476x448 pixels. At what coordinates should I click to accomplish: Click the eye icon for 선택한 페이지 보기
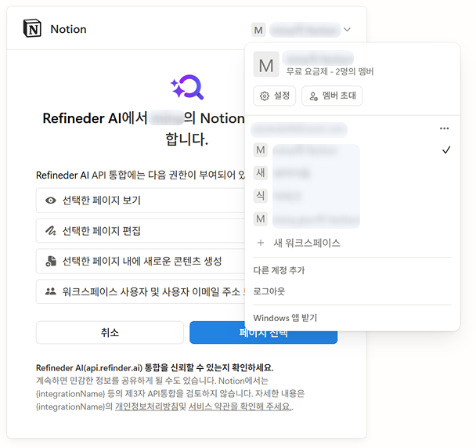[51, 201]
